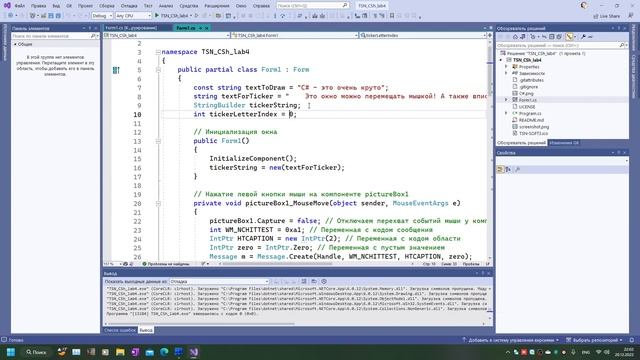Open the Any CPU platform dropdown
Viewport: 640px width, 360px height.
(x=133, y=16)
